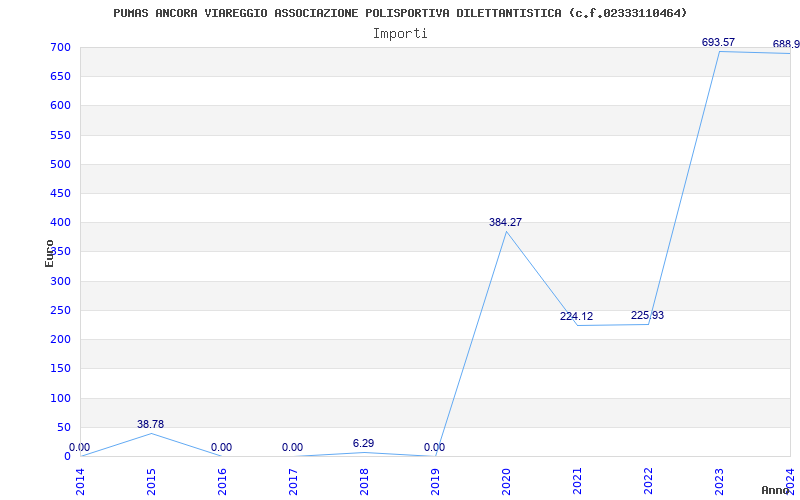Screen dimensions: 800x500
Task: Click the 2024 value label at line end
Action: coord(786,44)
